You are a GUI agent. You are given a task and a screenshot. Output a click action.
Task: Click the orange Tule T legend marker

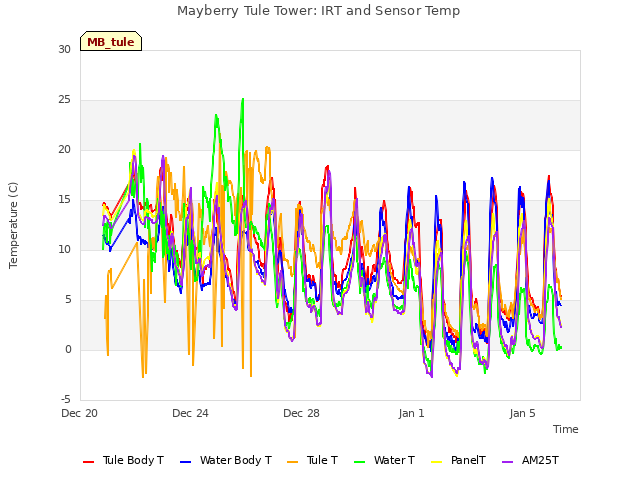point(293,462)
